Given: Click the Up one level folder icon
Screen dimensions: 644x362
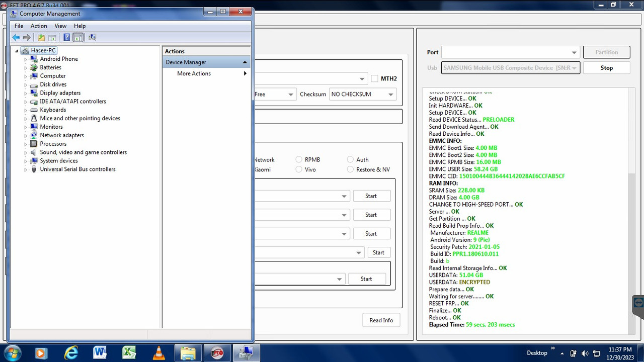Looking at the screenshot, I should click(x=41, y=37).
